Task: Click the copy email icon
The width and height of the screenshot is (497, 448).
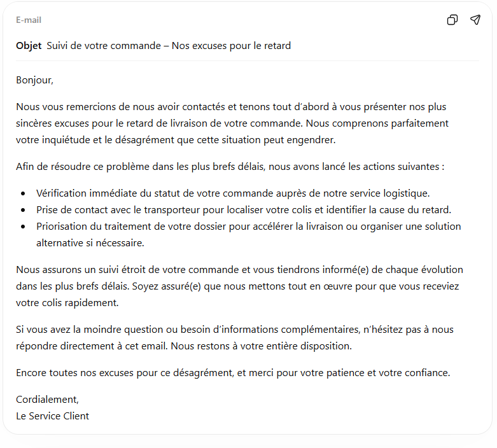Action: (x=452, y=20)
